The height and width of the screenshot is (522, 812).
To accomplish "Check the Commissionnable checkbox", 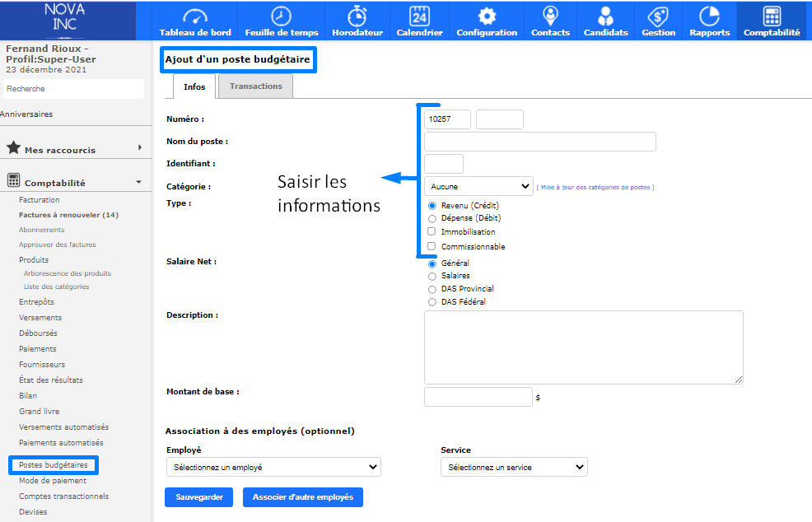I will (x=432, y=246).
